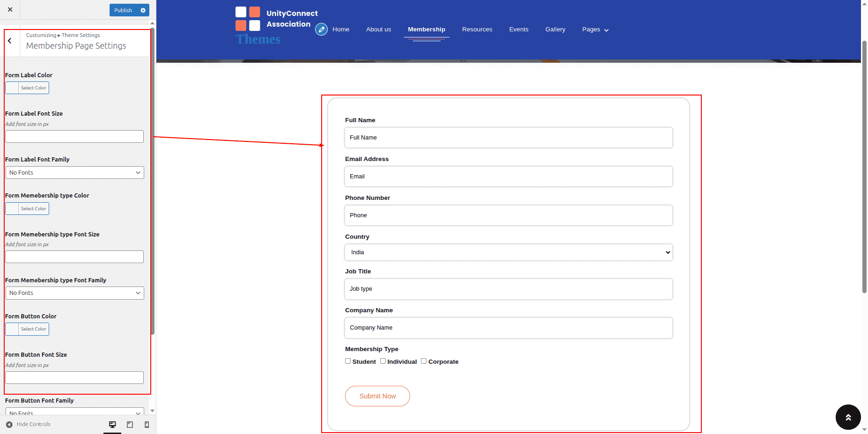Switch to desktop preview device icon

tap(112, 424)
